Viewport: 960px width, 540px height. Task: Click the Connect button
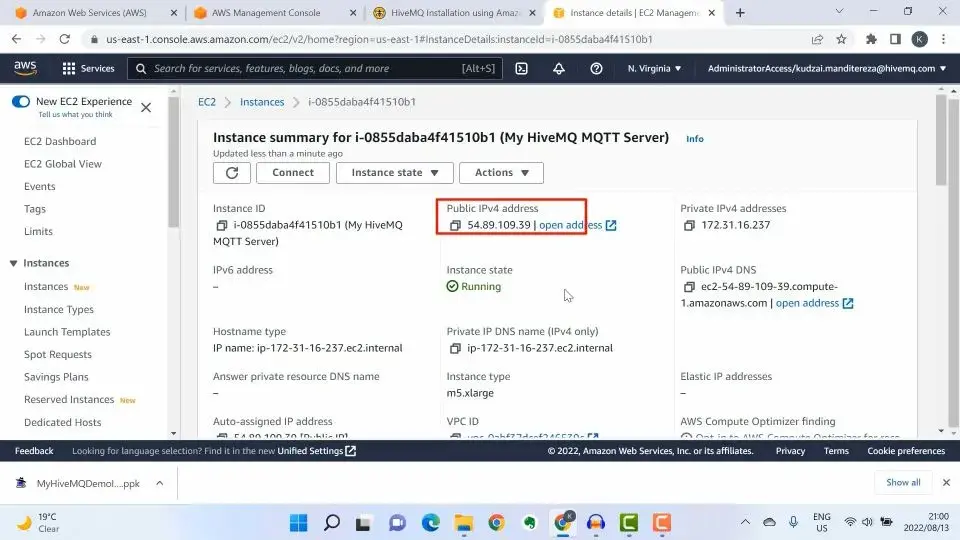(x=293, y=173)
